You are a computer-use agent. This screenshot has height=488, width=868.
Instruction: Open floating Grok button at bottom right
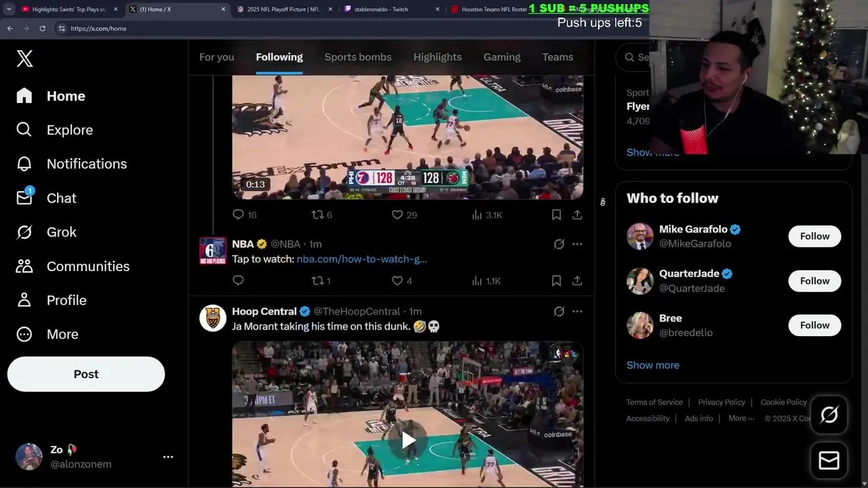[829, 415]
